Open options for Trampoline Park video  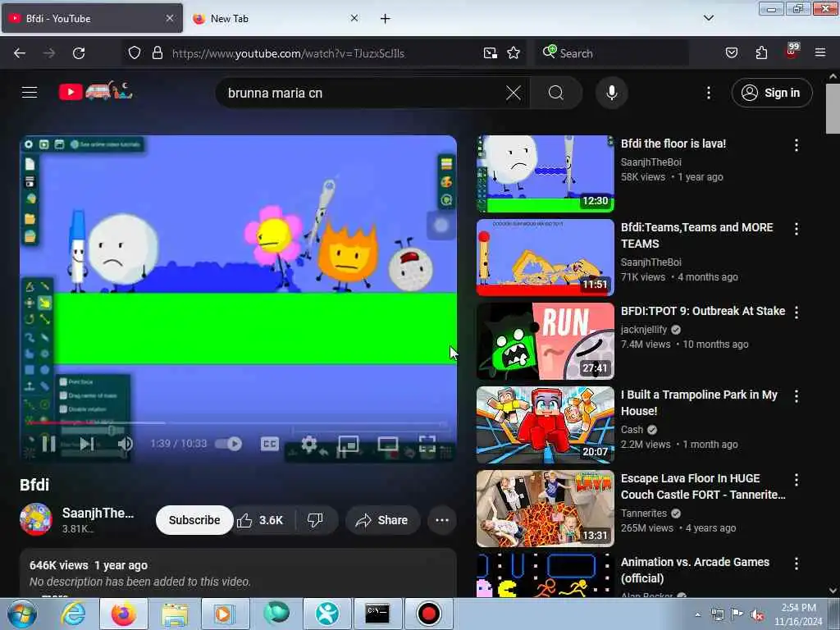point(796,396)
